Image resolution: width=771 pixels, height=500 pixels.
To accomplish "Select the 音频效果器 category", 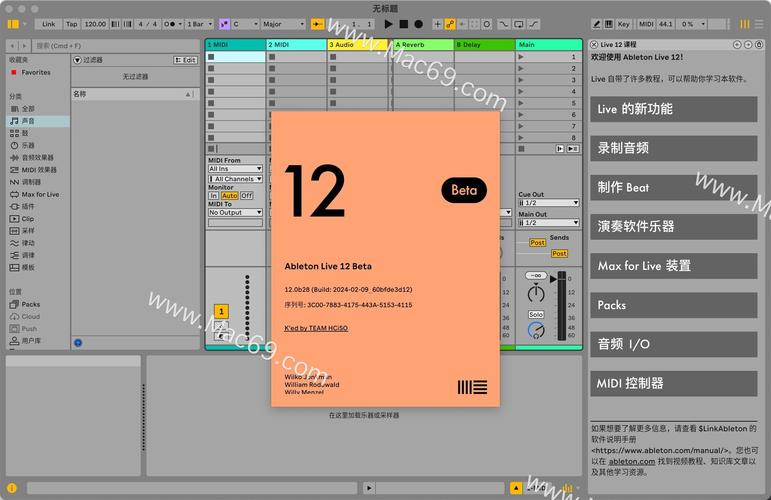I will point(37,157).
